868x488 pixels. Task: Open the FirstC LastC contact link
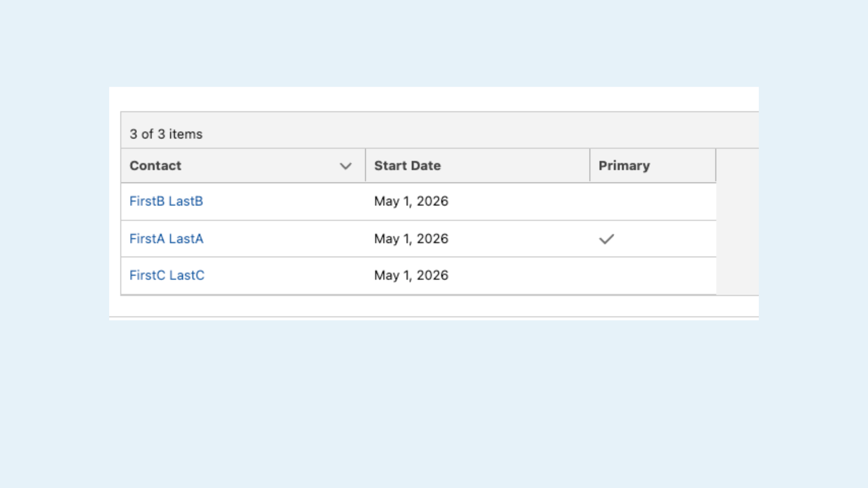167,275
